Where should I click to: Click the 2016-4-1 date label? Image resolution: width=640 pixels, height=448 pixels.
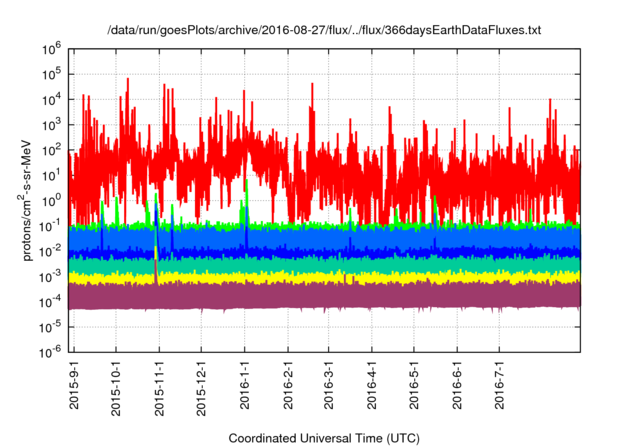(x=372, y=385)
